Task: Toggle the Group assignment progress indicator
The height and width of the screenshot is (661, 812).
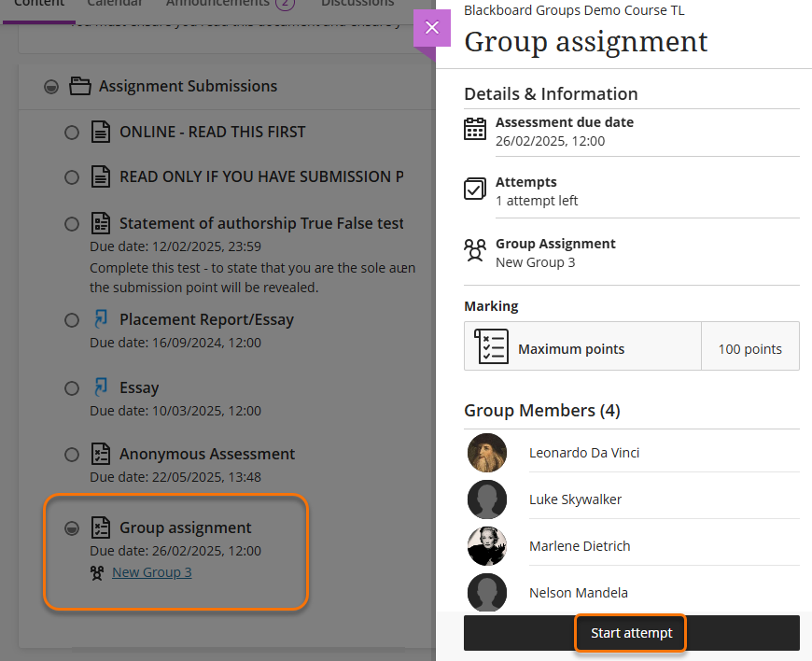Action: [x=72, y=528]
